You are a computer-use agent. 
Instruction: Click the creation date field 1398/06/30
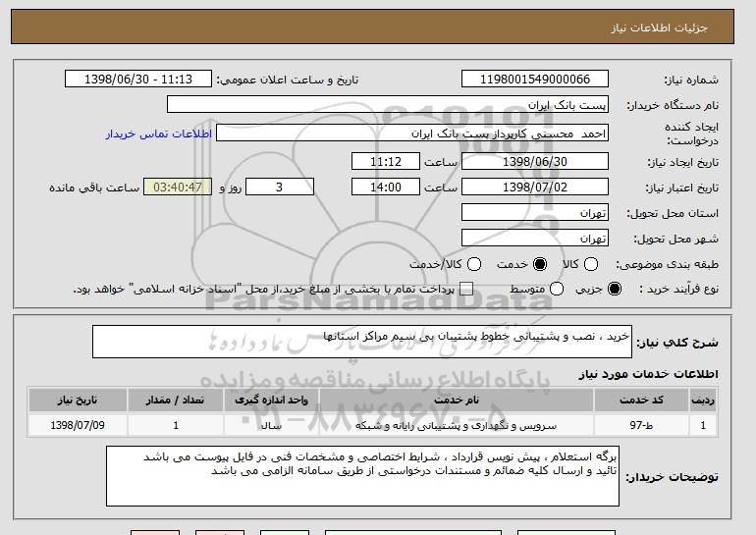click(x=535, y=161)
